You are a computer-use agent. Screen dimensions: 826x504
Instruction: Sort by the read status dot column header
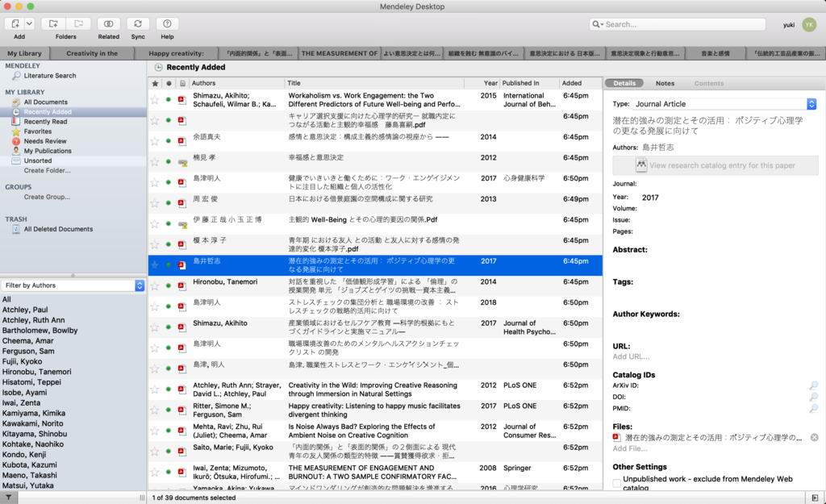(x=169, y=83)
